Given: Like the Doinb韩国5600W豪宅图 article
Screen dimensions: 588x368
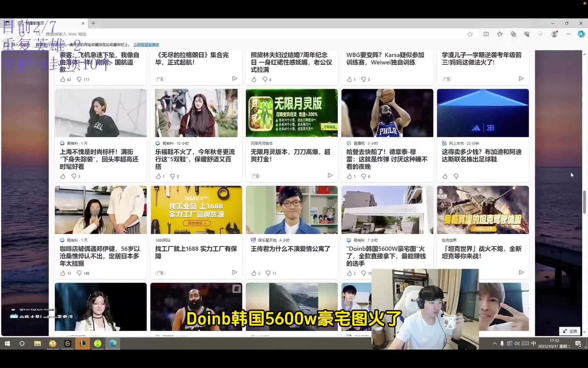Looking at the screenshot, I should (349, 273).
